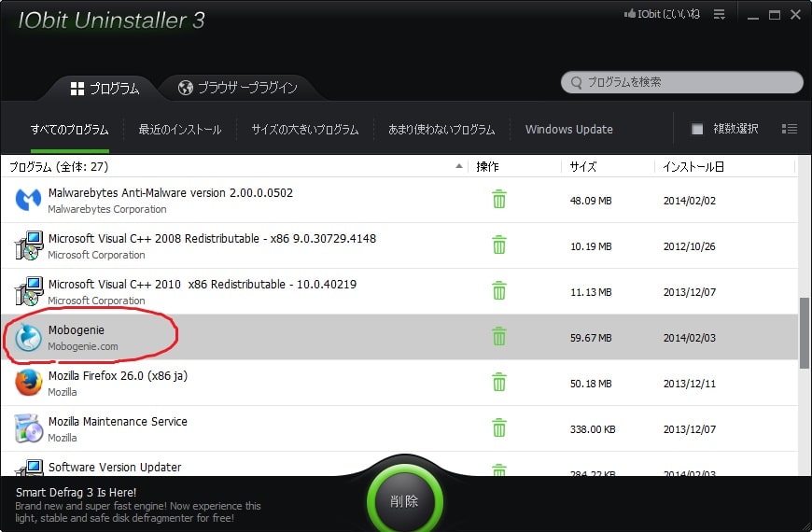
Task: Select the すべてのプログラム sub-tab
Action: 70,130
